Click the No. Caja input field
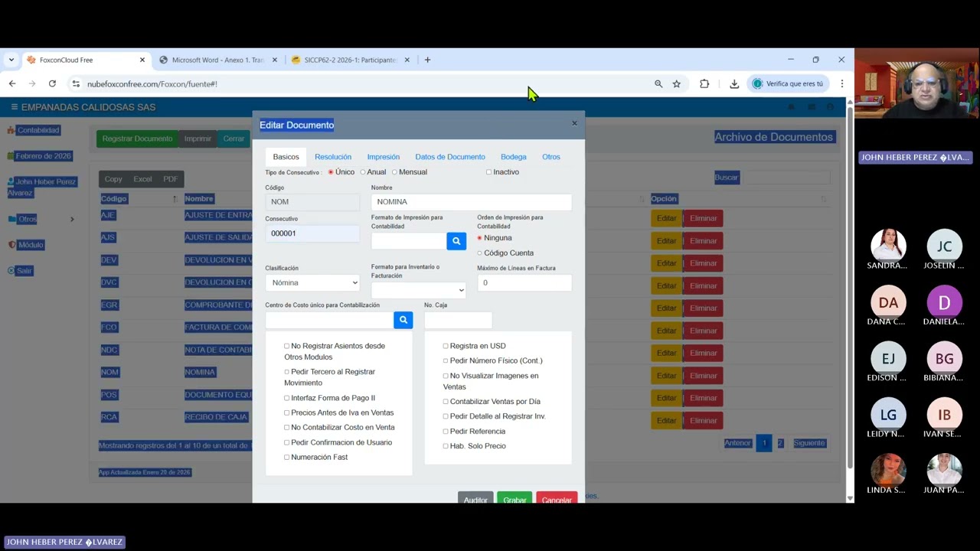This screenshot has height=551, width=980. pyautogui.click(x=458, y=320)
